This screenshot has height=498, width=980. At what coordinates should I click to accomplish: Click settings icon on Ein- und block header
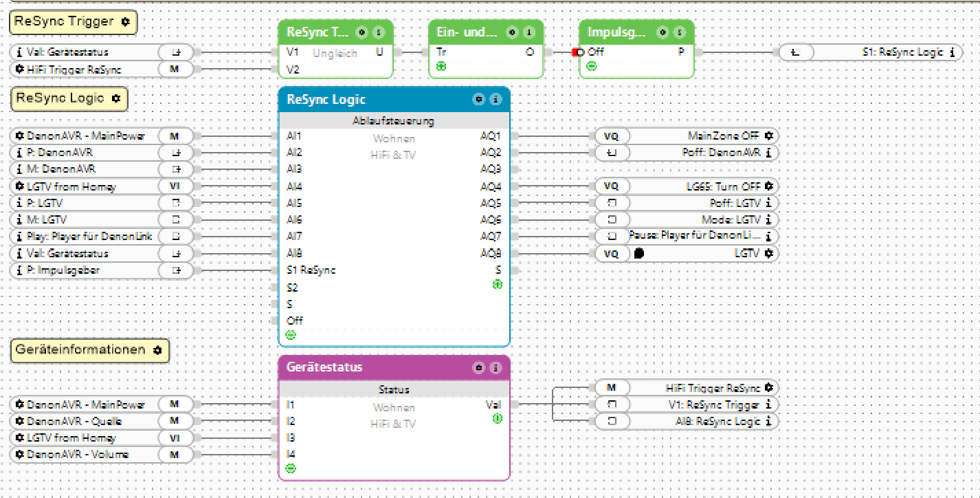pyautogui.click(x=512, y=32)
